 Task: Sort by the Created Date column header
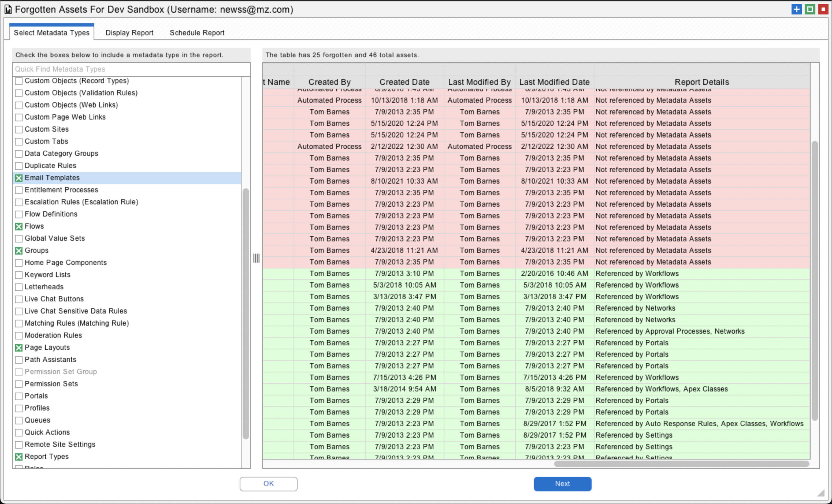(404, 82)
